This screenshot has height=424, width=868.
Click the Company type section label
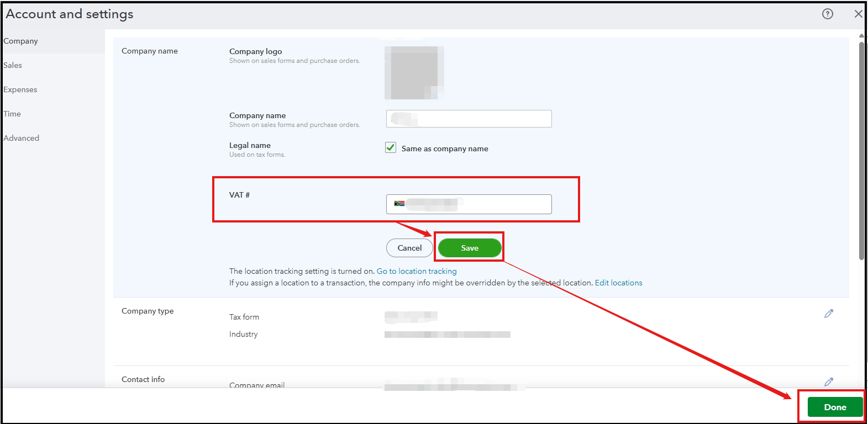pos(148,311)
